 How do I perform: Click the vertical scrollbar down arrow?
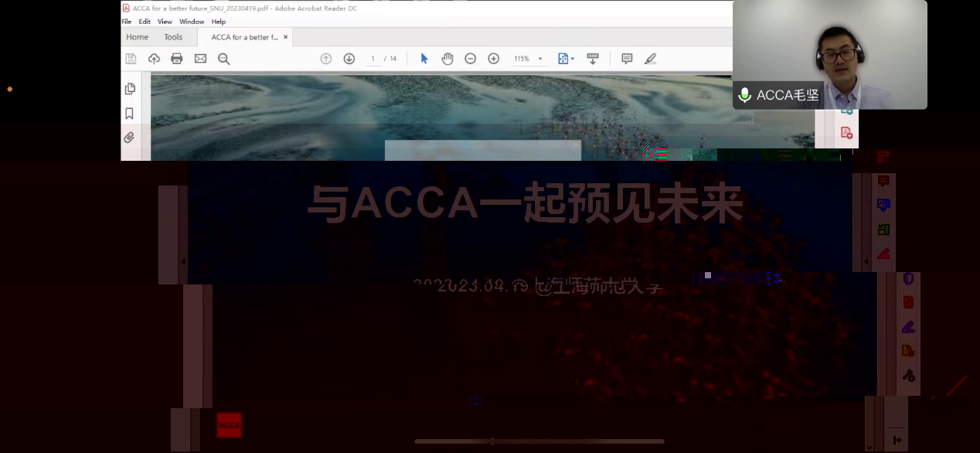869,448
